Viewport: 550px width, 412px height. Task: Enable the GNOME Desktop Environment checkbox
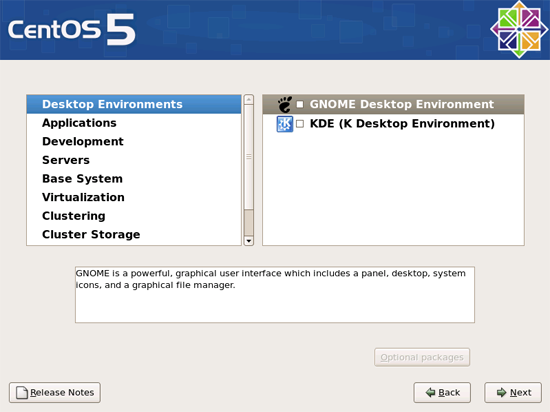coord(300,104)
